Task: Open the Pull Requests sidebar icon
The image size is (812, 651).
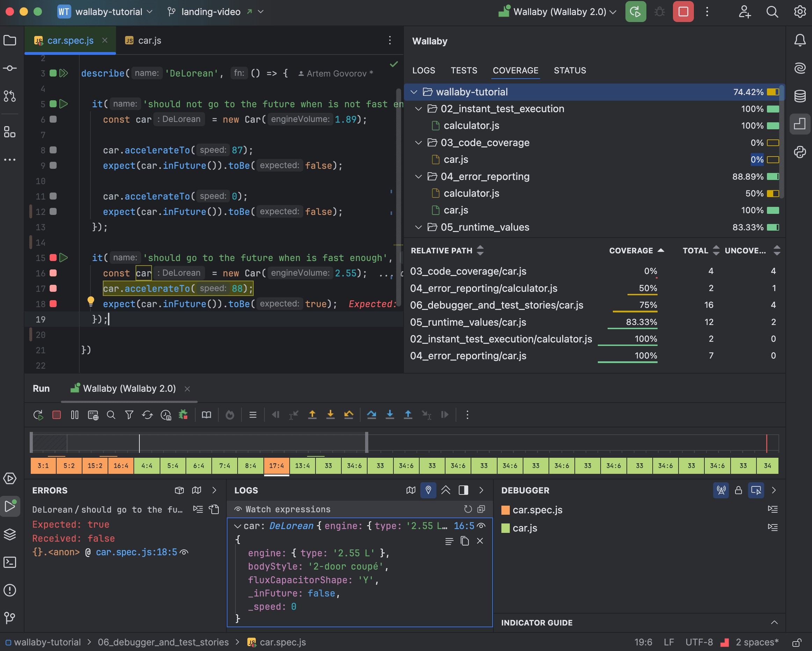Action: 10,96
